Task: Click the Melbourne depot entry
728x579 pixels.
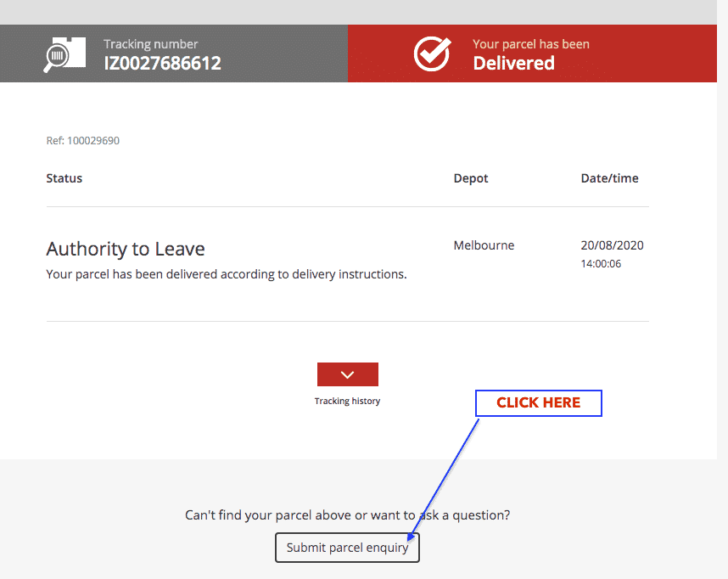Action: click(484, 245)
